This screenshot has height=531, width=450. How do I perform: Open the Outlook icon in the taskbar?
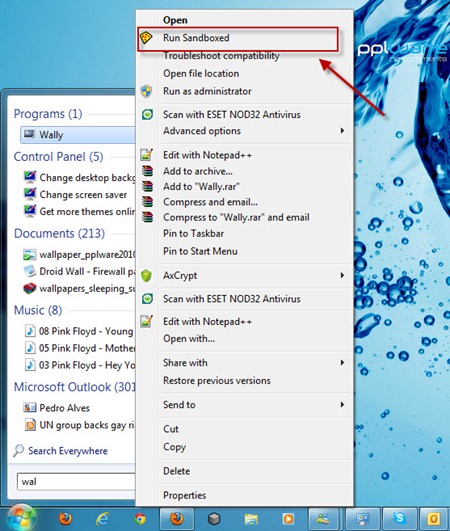click(434, 518)
